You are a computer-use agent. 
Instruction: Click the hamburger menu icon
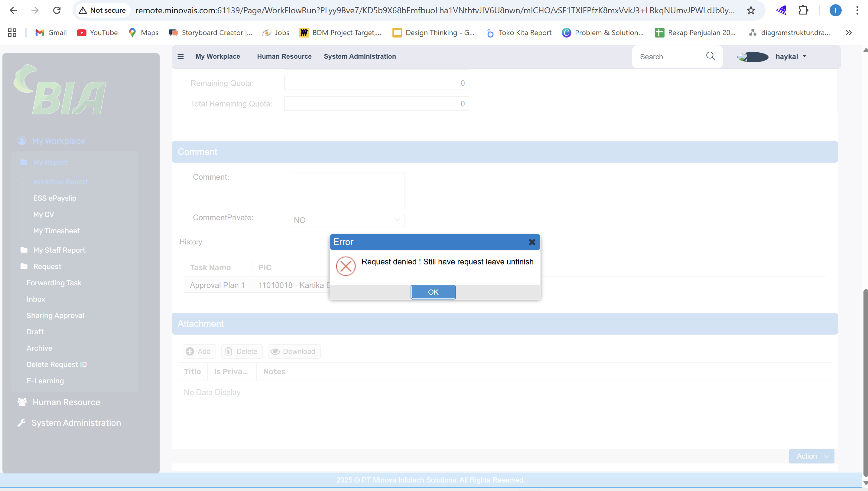(180, 57)
